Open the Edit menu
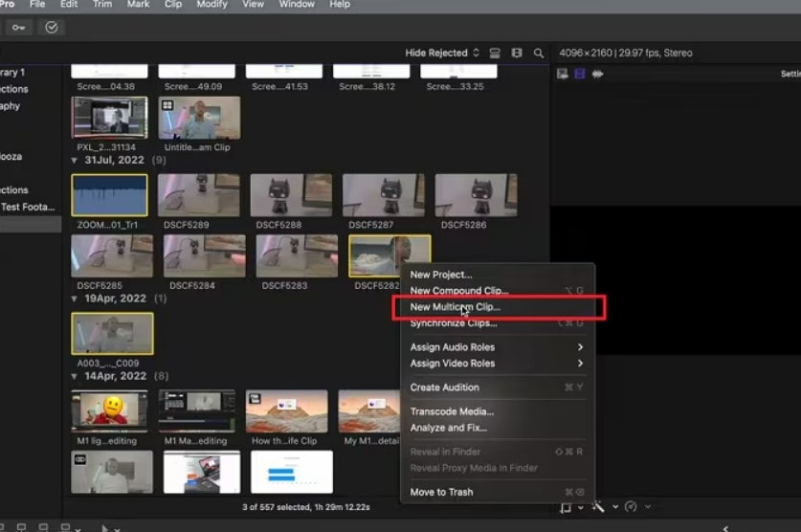This screenshot has width=801, height=532. (x=69, y=4)
